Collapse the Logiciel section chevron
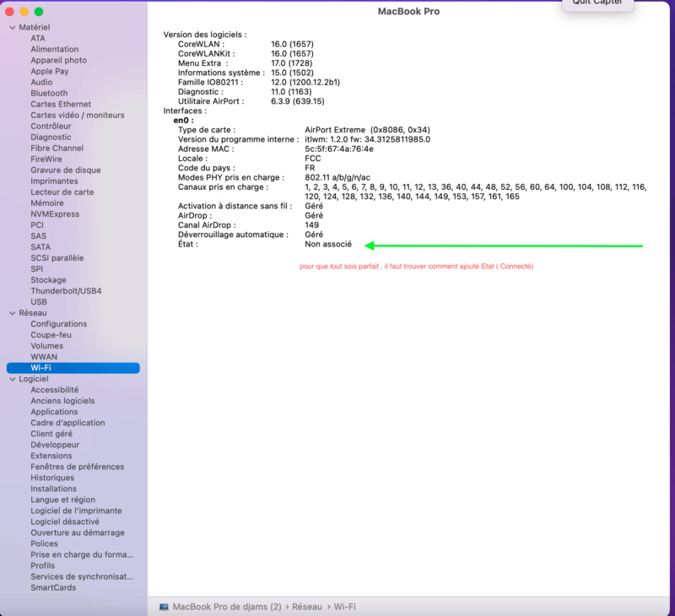 (13, 379)
